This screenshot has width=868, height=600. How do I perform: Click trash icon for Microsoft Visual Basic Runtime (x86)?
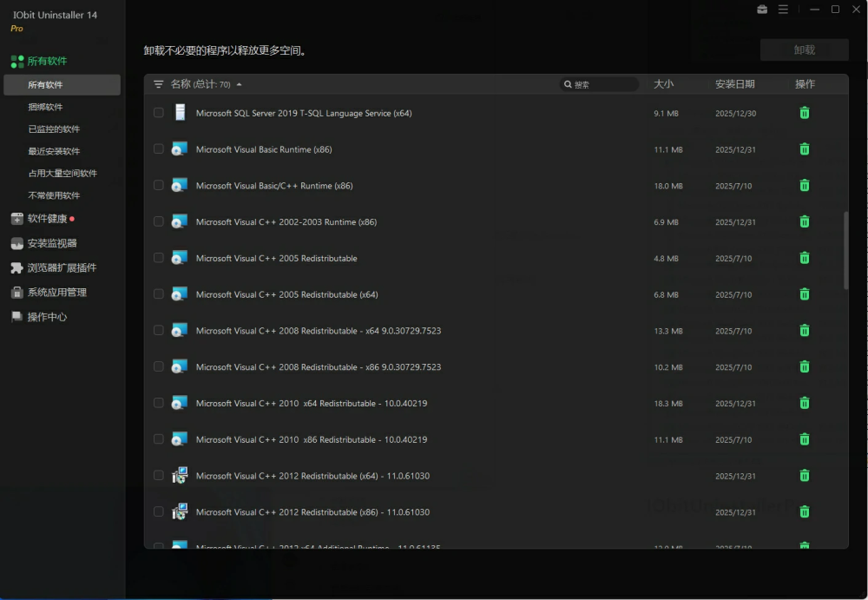[805, 149]
